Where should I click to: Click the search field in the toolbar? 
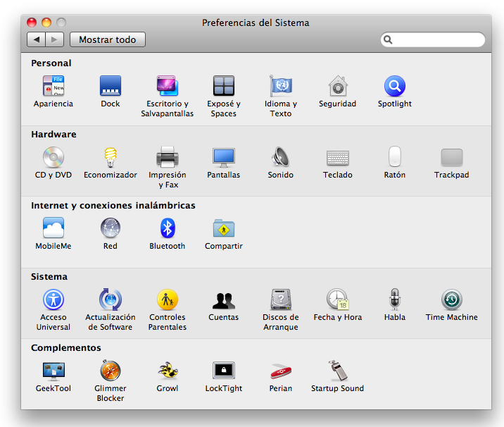point(433,39)
